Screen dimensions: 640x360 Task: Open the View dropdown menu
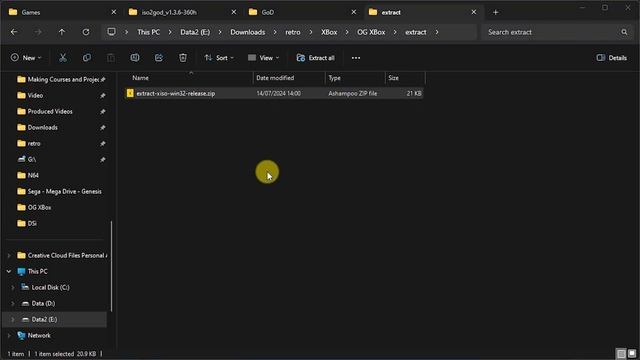(264, 58)
